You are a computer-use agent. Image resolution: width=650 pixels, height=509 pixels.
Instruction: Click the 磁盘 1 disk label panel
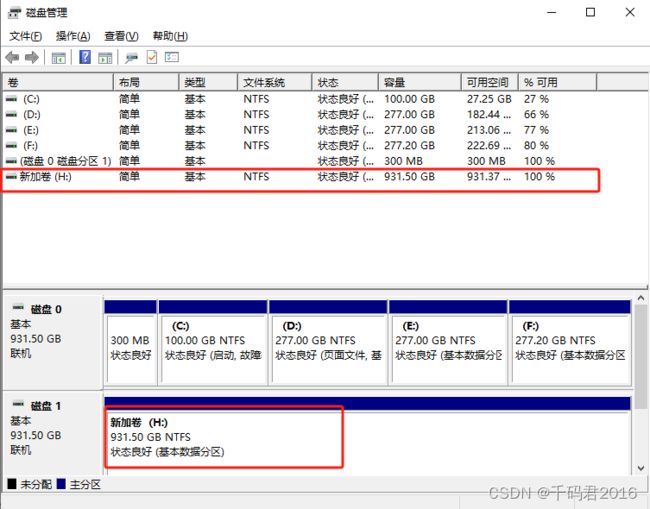pyautogui.click(x=53, y=433)
